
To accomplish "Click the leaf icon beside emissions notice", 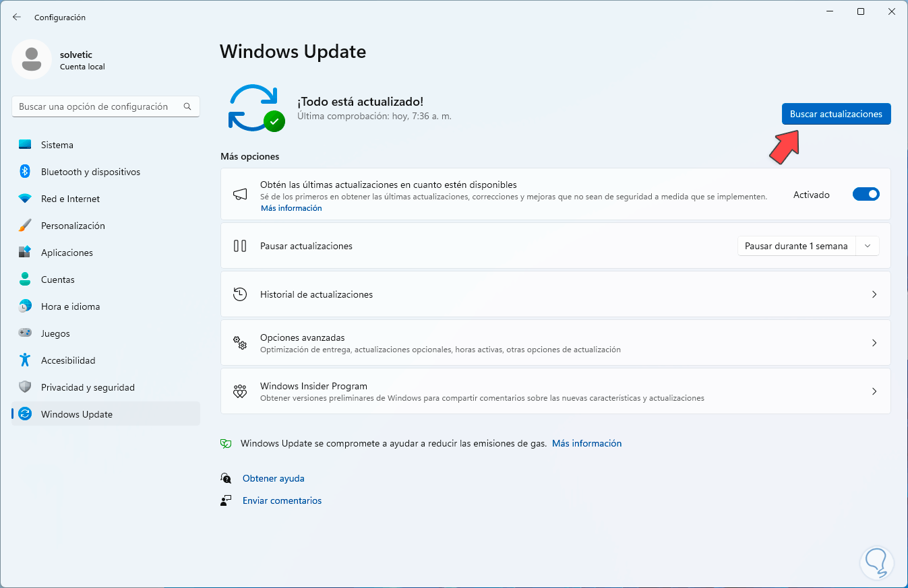I will (226, 443).
